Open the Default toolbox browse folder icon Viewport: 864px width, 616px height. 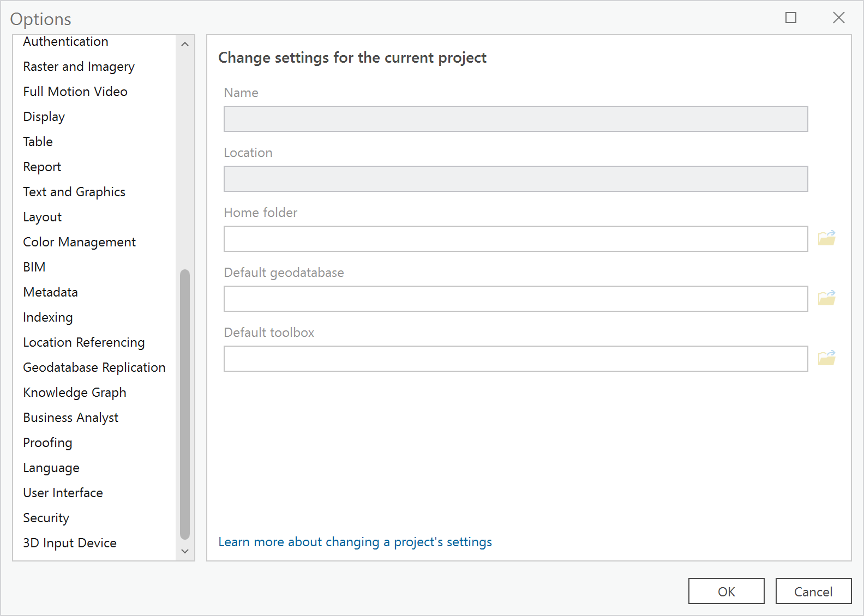[x=826, y=358]
